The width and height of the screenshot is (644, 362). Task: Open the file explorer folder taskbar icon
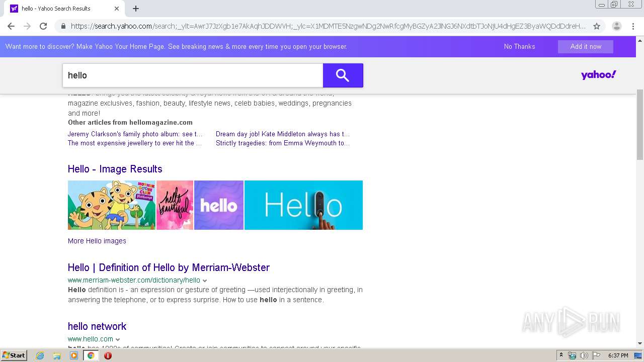(57, 355)
